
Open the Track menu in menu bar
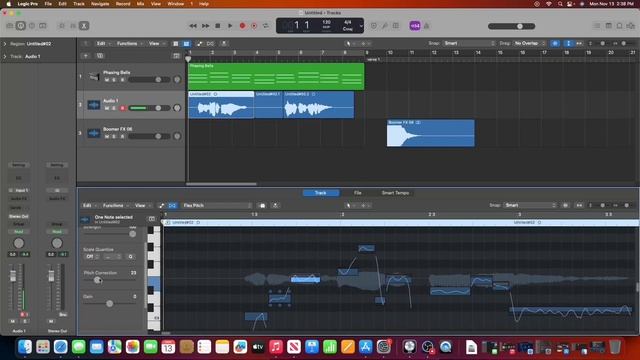[x=79, y=4]
